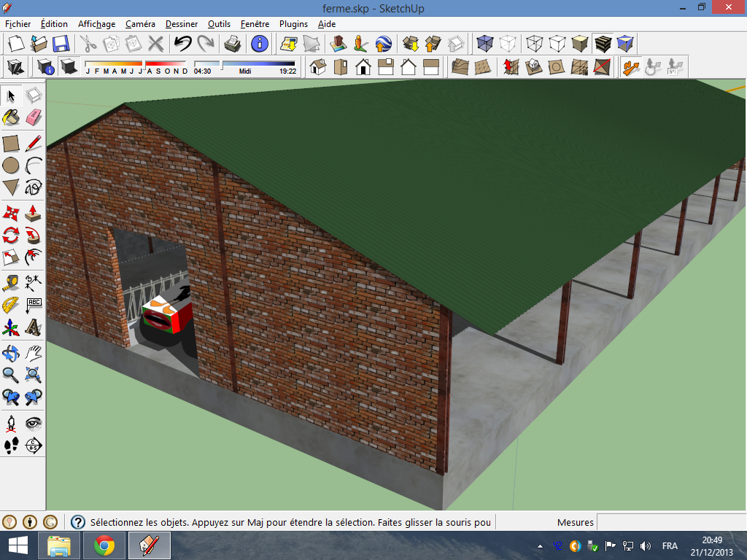Viewport: 747px width, 560px height.
Task: Click the Mesures value input box
Action: point(671,522)
